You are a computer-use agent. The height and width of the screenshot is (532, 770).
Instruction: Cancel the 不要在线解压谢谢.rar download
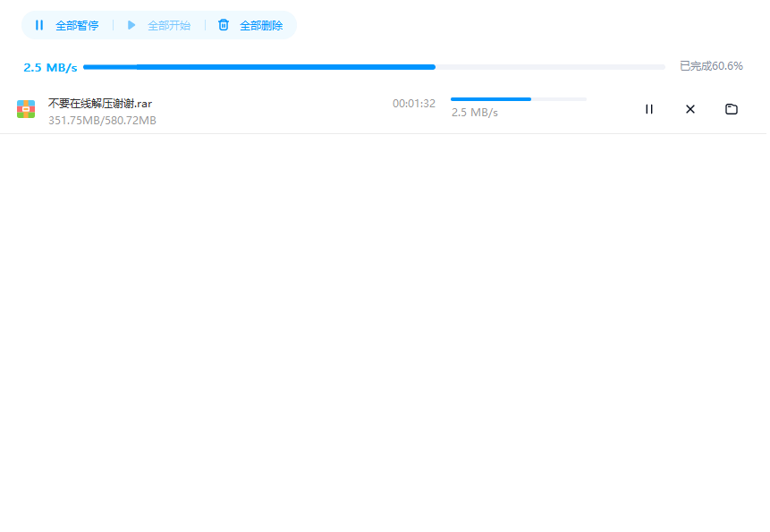click(690, 109)
